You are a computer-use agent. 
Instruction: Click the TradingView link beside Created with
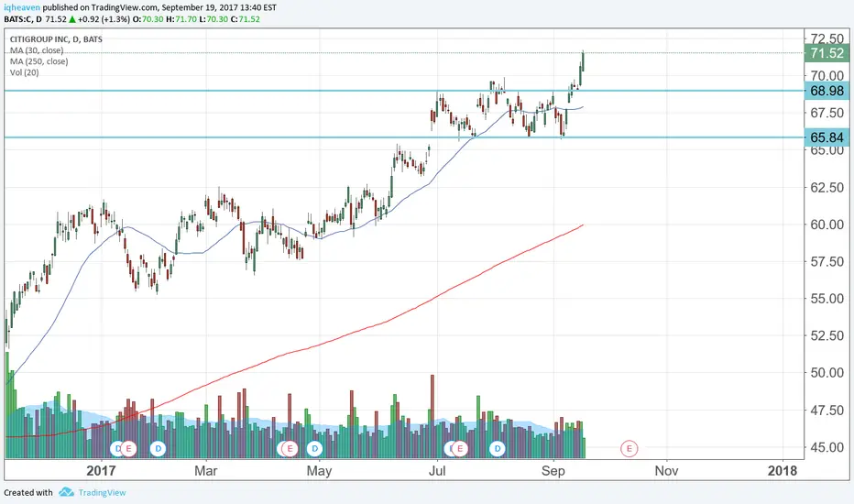click(x=102, y=493)
